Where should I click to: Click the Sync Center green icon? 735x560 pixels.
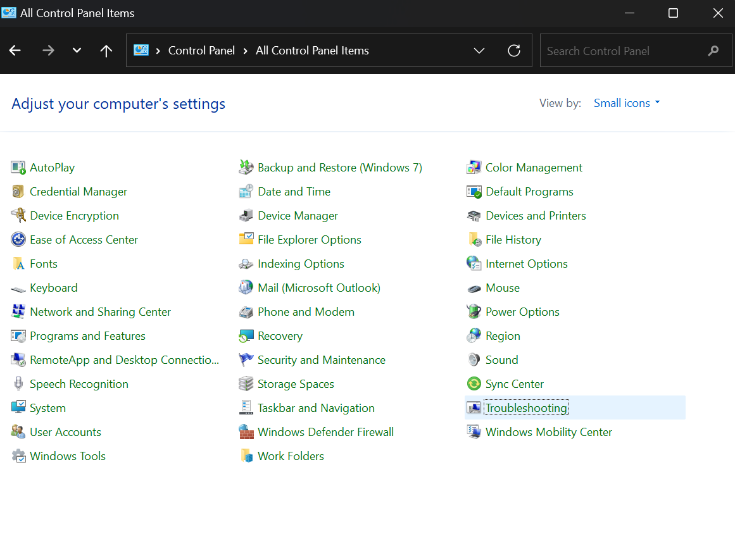474,384
